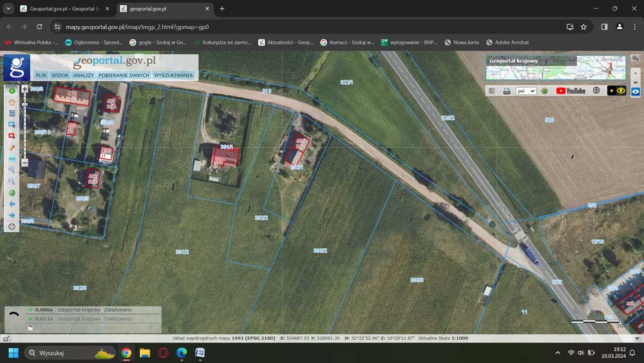Open the Wirtualna Polska bookmark
Viewport: 644px width, 363px height.
point(32,43)
